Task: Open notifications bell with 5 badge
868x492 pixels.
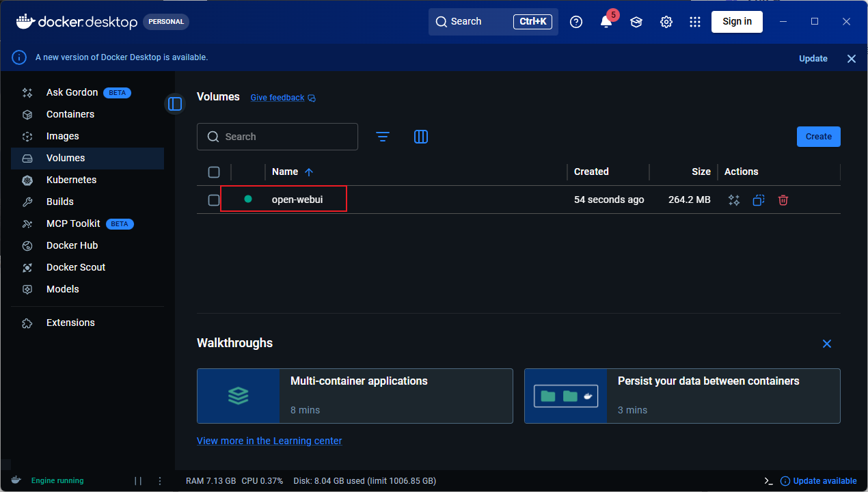Action: (607, 20)
